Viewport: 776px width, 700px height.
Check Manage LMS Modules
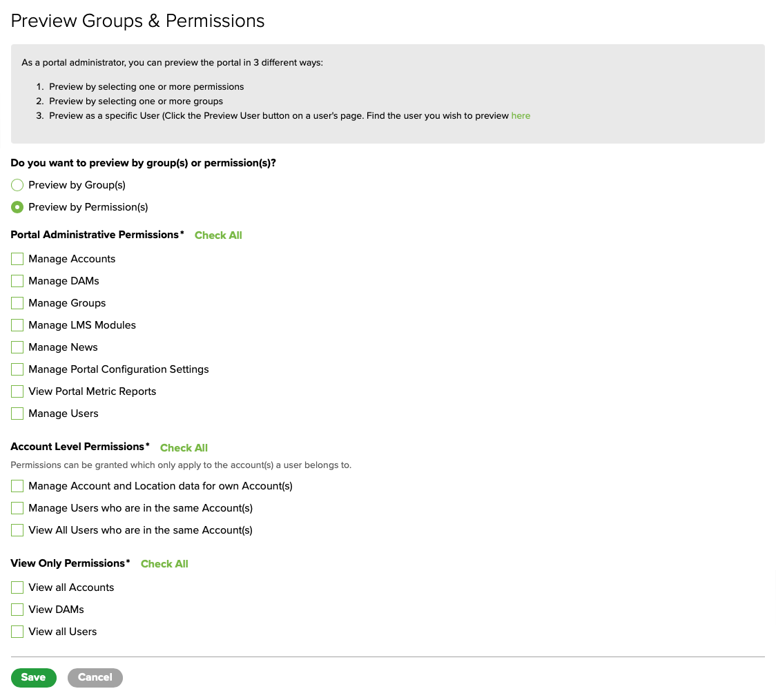(17, 325)
